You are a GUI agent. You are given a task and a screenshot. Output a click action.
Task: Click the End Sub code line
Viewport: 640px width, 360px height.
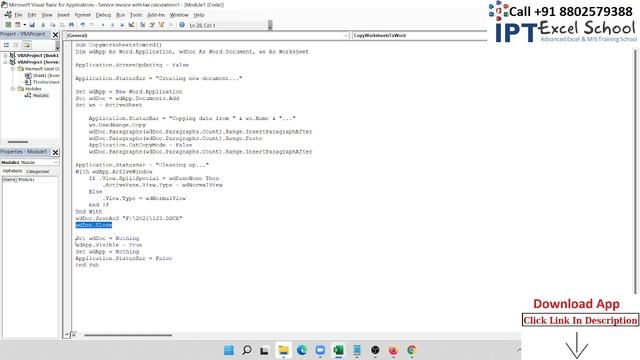[87, 265]
